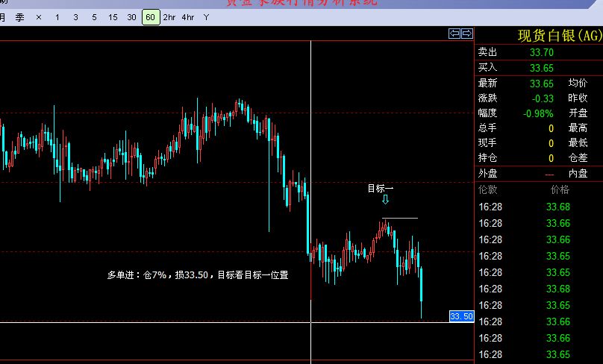Switch to the 30 minute timeframe
This screenshot has height=364, width=603.
pos(131,17)
